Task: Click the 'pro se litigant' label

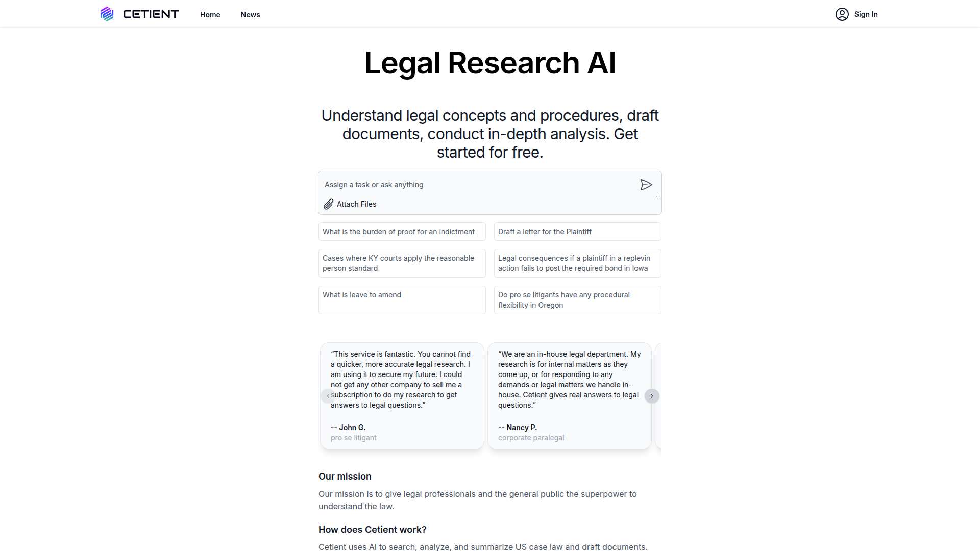Action: tap(354, 438)
